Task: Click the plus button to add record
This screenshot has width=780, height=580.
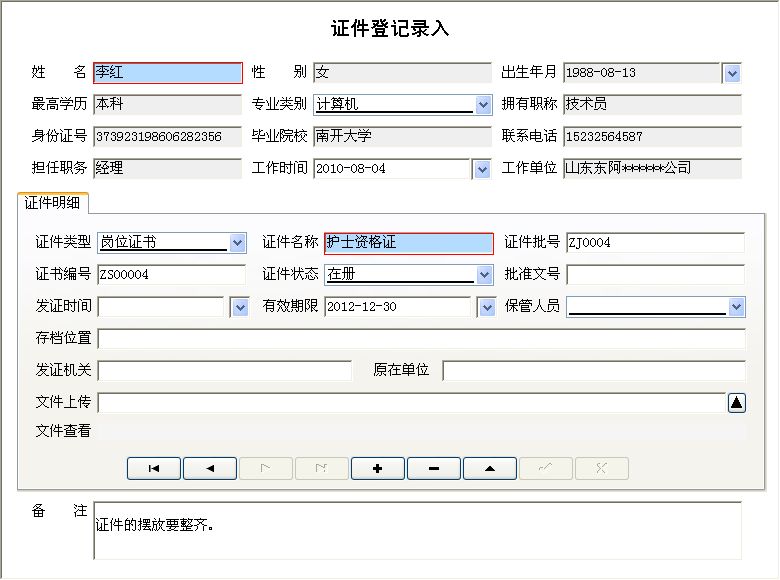Action: (x=377, y=468)
